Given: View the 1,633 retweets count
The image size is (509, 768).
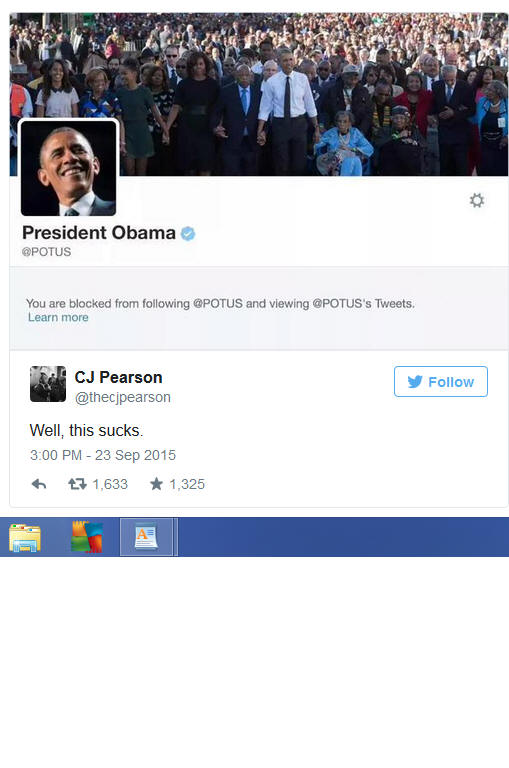Looking at the screenshot, I should [110, 484].
